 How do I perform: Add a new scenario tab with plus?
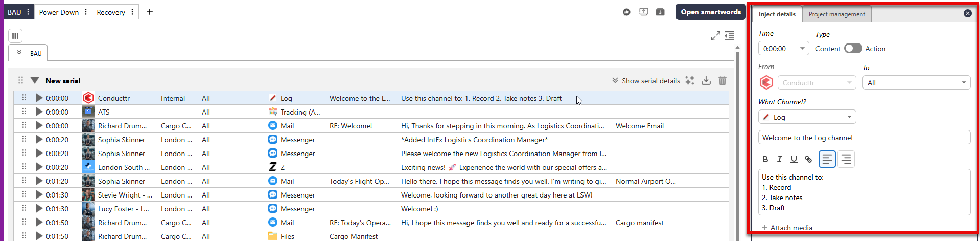[150, 12]
